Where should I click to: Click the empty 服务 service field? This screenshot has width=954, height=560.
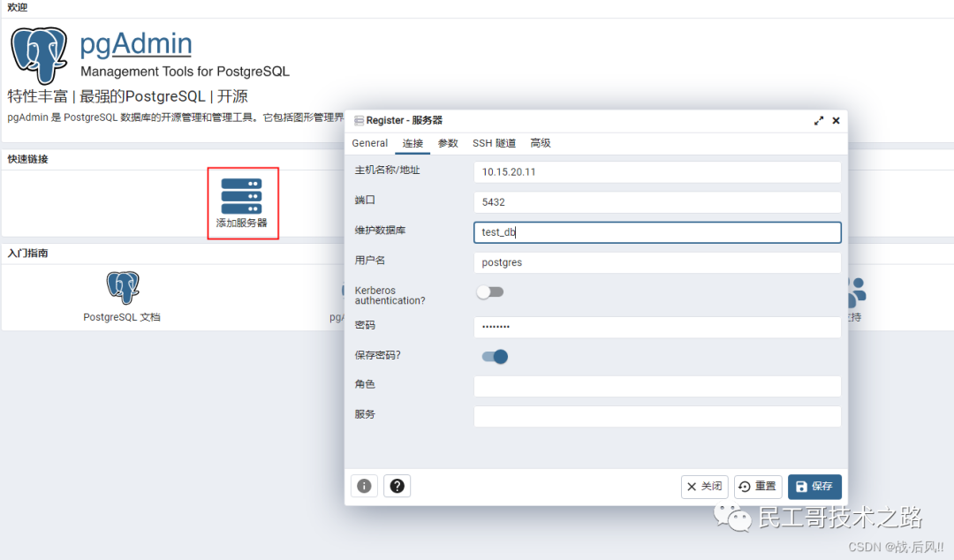coord(657,416)
